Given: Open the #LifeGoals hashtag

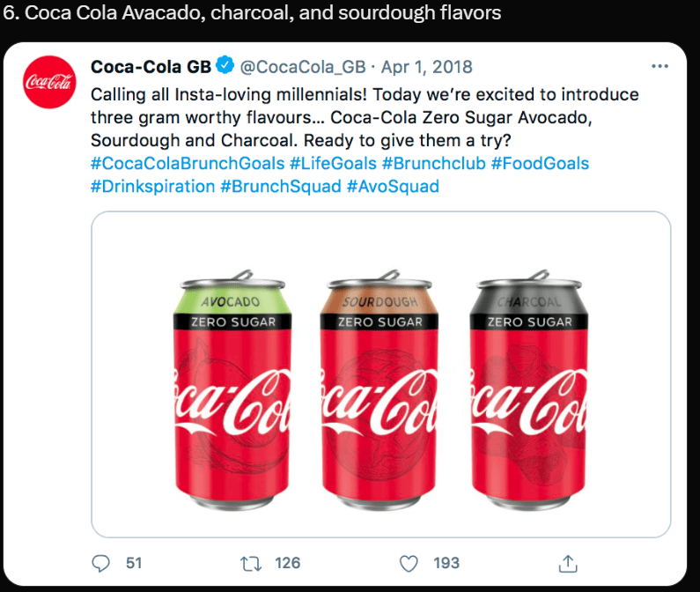Looking at the screenshot, I should 335,163.
